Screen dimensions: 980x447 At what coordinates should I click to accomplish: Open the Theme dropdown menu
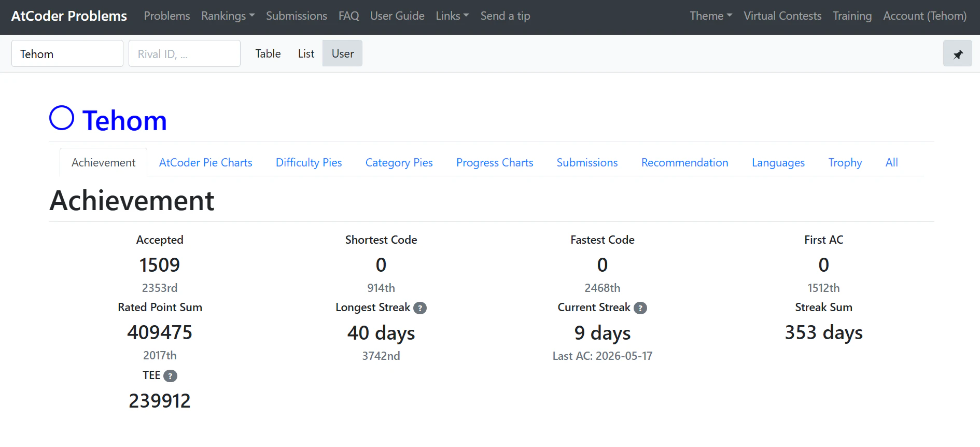(711, 16)
